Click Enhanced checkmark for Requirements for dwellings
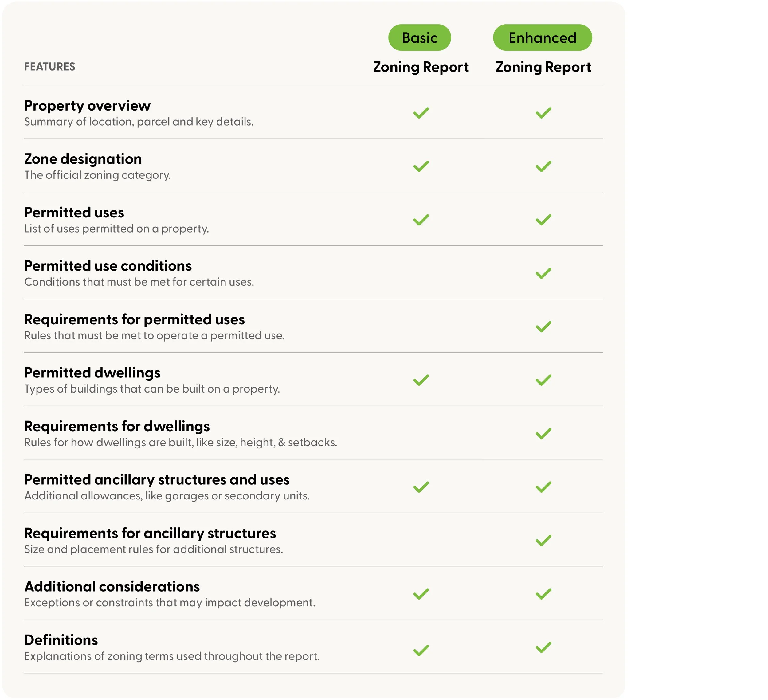Image resolution: width=768 pixels, height=700 pixels. (543, 433)
